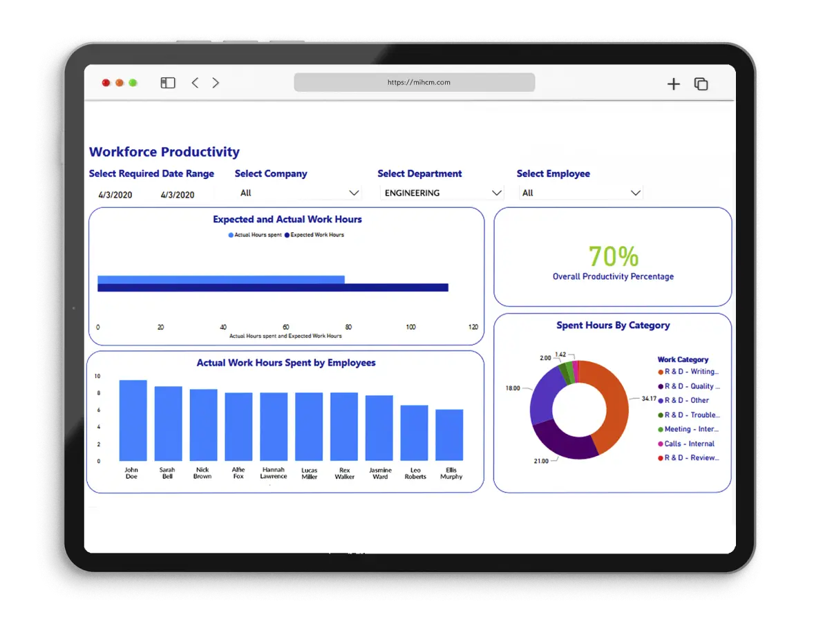Screen dimensions: 823x644
Task: Click the green maximize window dot
Action: [133, 83]
